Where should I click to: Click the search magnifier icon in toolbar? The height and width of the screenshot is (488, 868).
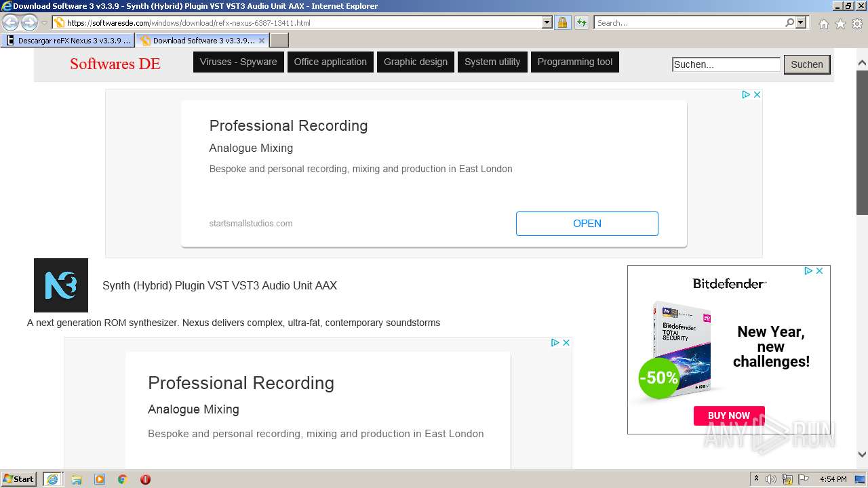[x=789, y=22]
